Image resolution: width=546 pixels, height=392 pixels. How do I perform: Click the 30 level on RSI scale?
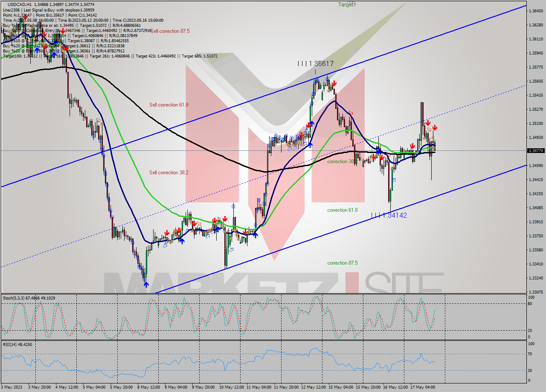pyautogui.click(x=531, y=370)
